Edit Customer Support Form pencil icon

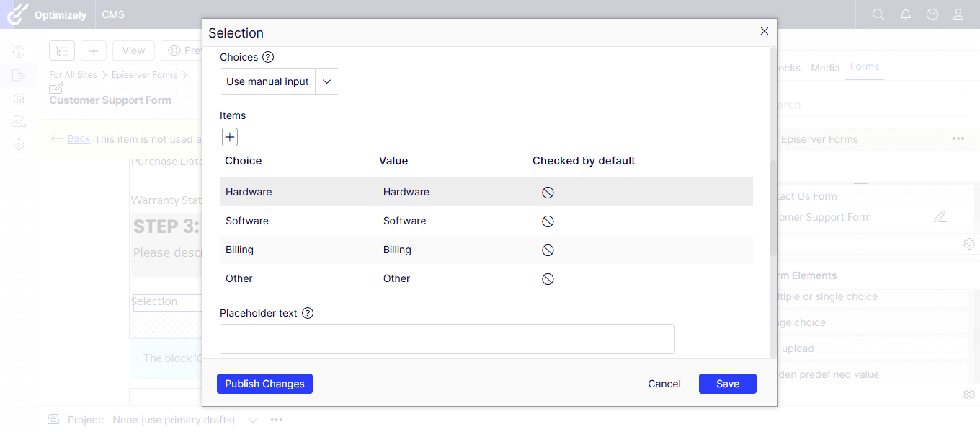pos(940,216)
